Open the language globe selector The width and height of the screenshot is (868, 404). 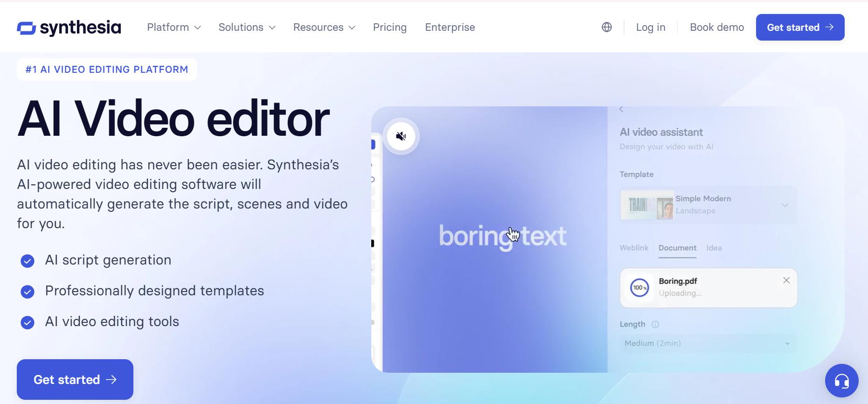pos(606,28)
